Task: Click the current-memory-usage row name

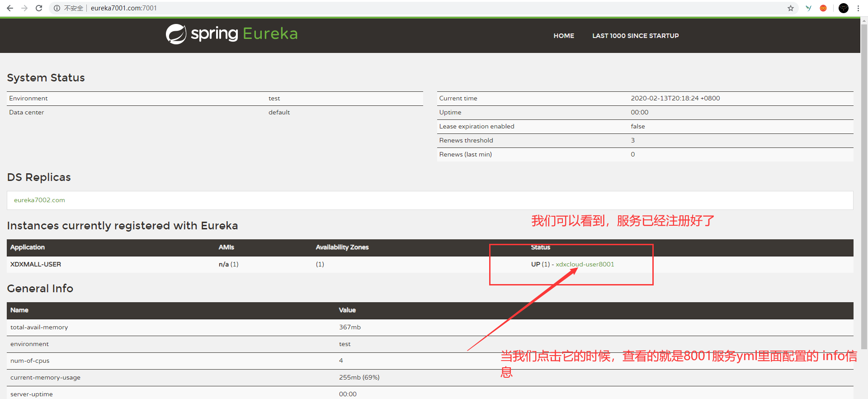Action: [45, 377]
